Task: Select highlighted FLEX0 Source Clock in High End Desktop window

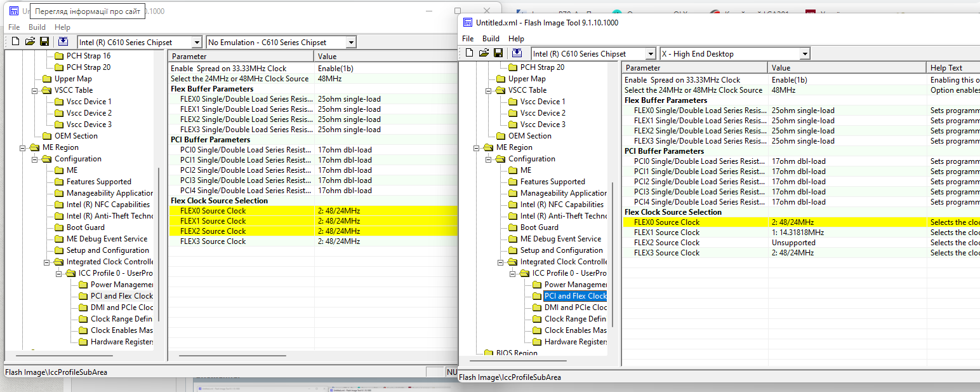Action: 801,222
